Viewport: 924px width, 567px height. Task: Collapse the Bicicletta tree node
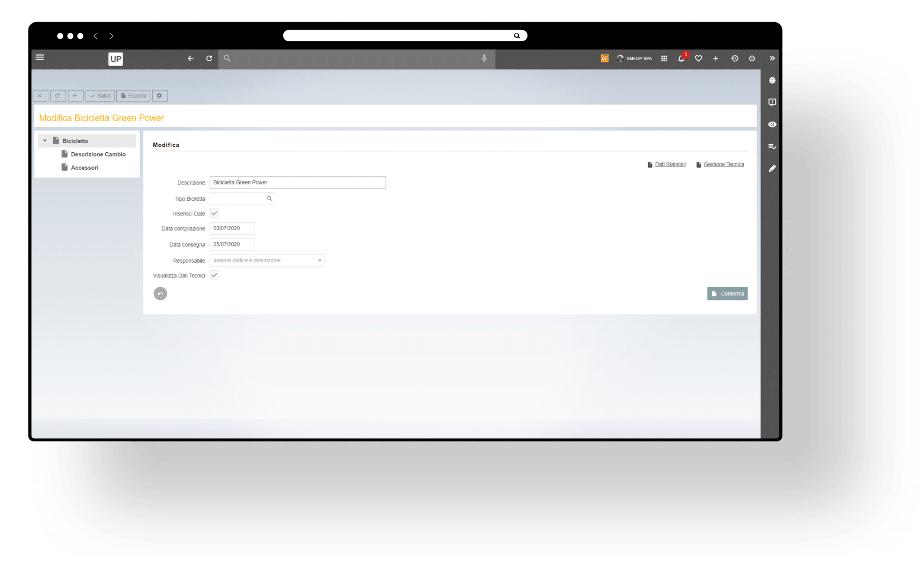click(x=45, y=141)
